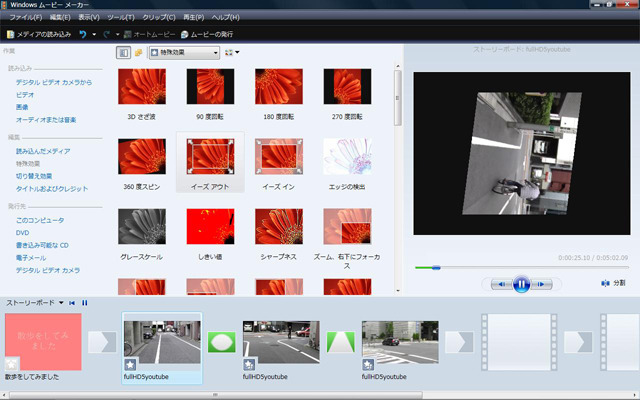Image resolution: width=640 pixels, height=400 pixels.
Task: Open the thumbnail view options dropdown
Action: [x=232, y=52]
